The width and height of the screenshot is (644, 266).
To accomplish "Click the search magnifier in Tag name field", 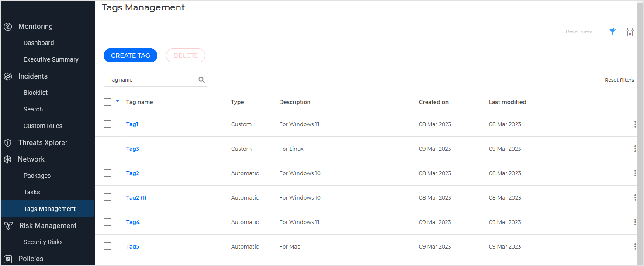I will [x=201, y=80].
